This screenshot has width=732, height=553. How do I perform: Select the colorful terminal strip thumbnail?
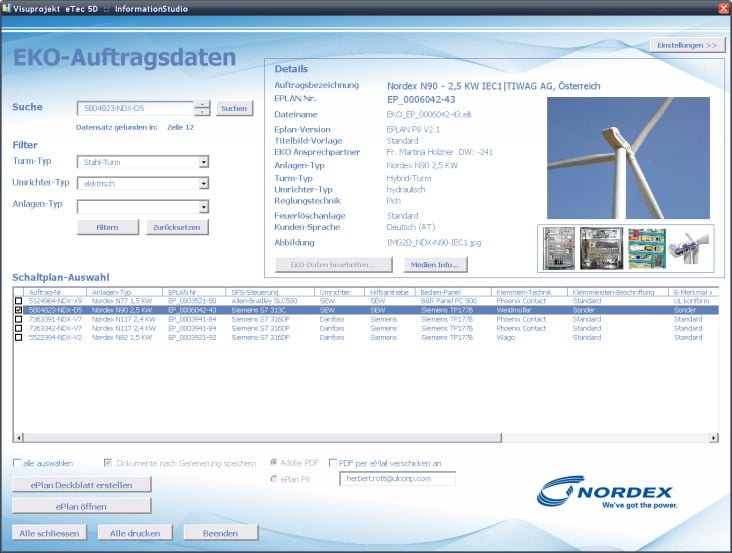[x=647, y=248]
